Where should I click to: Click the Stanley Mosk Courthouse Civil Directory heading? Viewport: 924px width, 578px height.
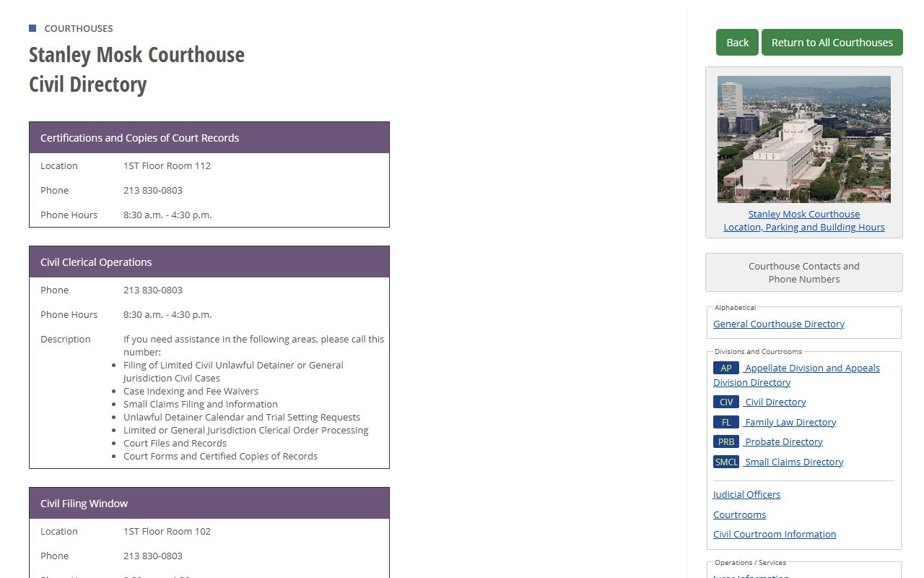click(x=136, y=69)
